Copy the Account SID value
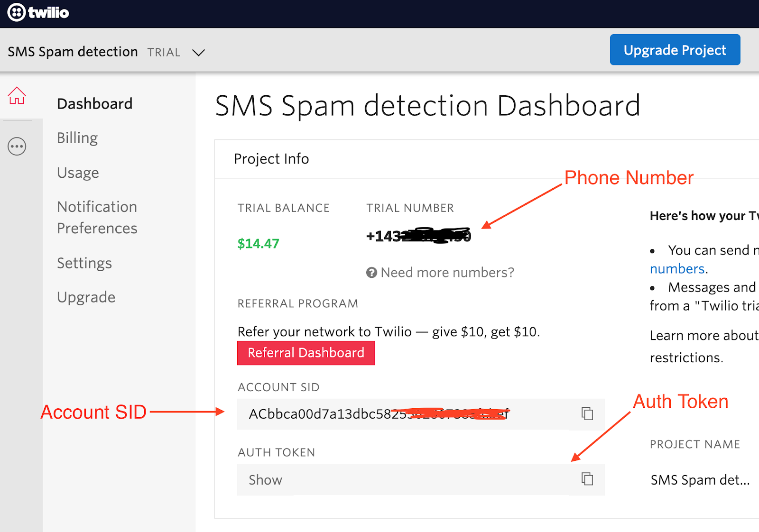This screenshot has height=532, width=759. coord(587,413)
